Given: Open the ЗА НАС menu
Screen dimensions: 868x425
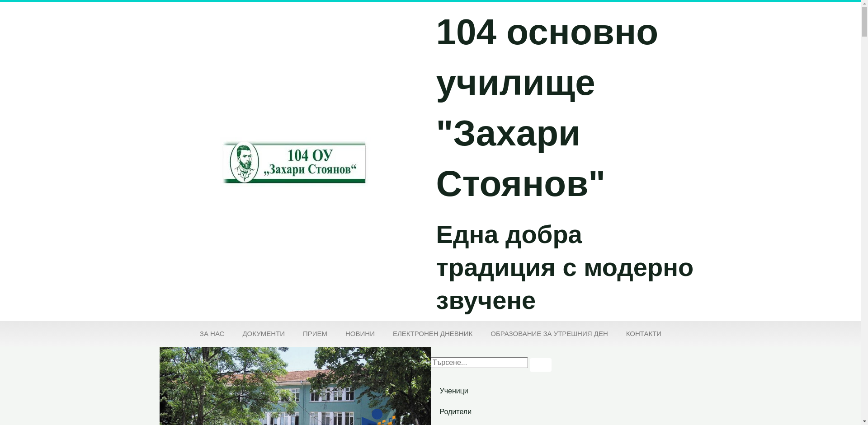Looking at the screenshot, I should (x=211, y=334).
